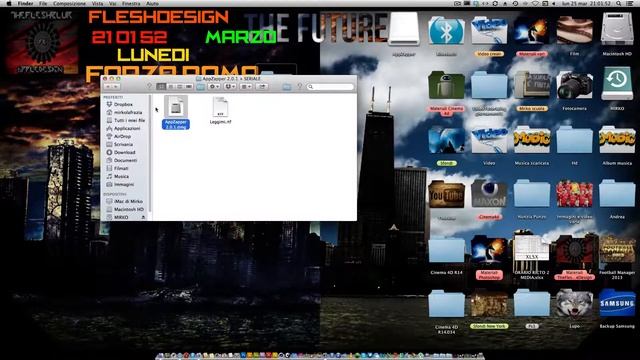
Task: Open AirDrop in the sidebar
Action: [x=122, y=136]
